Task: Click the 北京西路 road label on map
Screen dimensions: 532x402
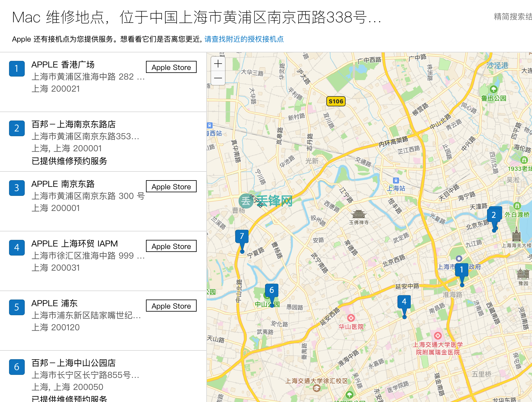Action: [394, 261]
